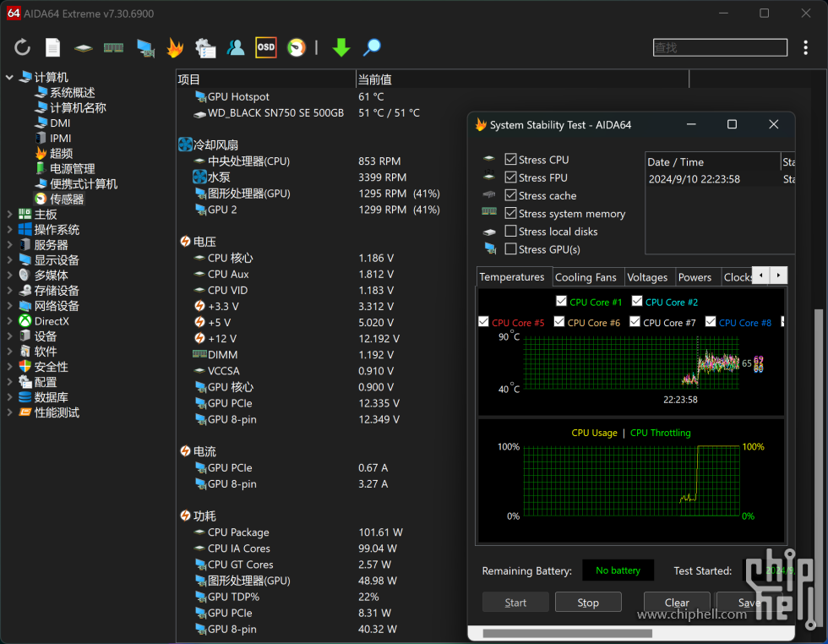Select IPMI in the tree

point(53,139)
